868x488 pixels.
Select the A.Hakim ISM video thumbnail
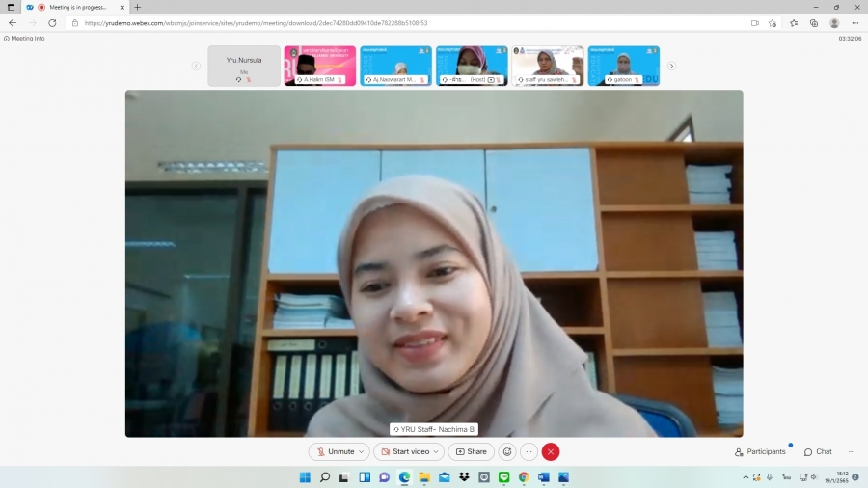point(319,66)
